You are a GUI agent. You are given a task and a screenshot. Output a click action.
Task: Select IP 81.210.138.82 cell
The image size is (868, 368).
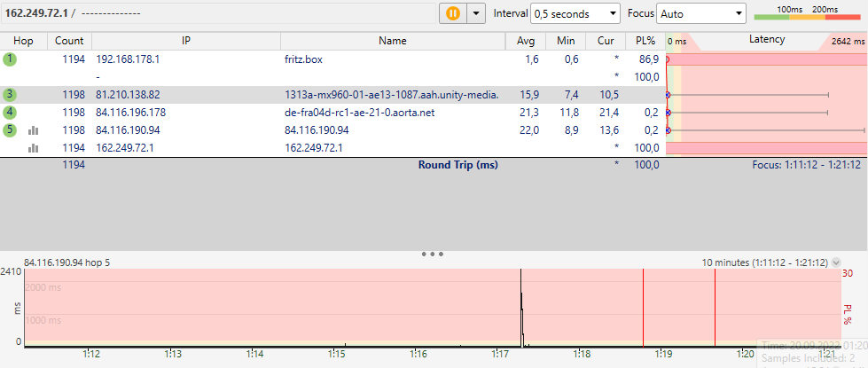tap(128, 95)
